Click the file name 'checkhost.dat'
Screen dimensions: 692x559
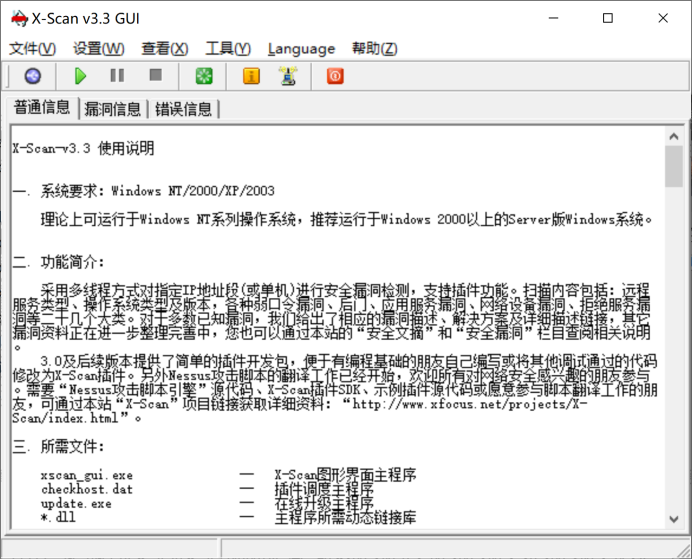pos(86,489)
